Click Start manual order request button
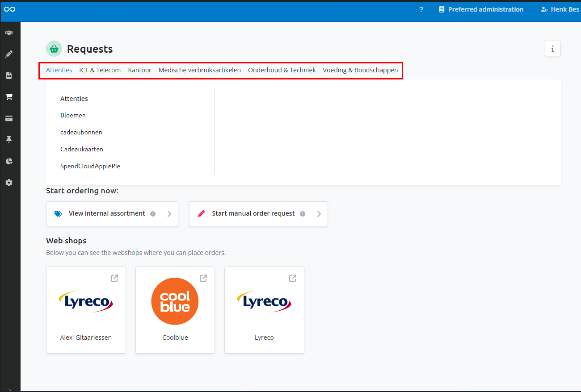 [x=258, y=214]
